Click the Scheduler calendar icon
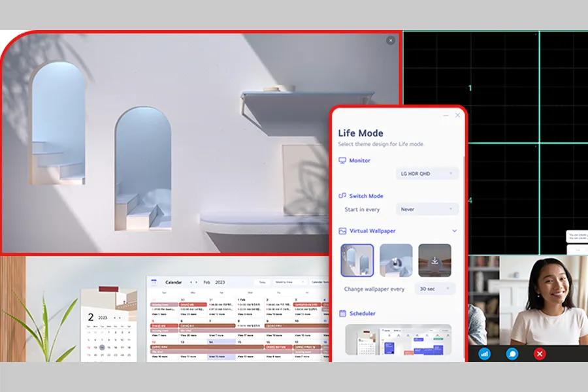 click(342, 313)
